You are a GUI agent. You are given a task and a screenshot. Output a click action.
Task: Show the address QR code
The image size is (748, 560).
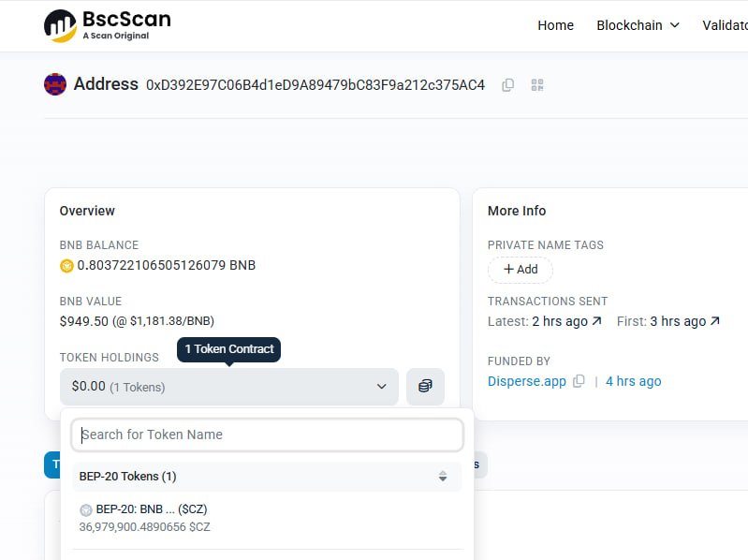pyautogui.click(x=537, y=85)
